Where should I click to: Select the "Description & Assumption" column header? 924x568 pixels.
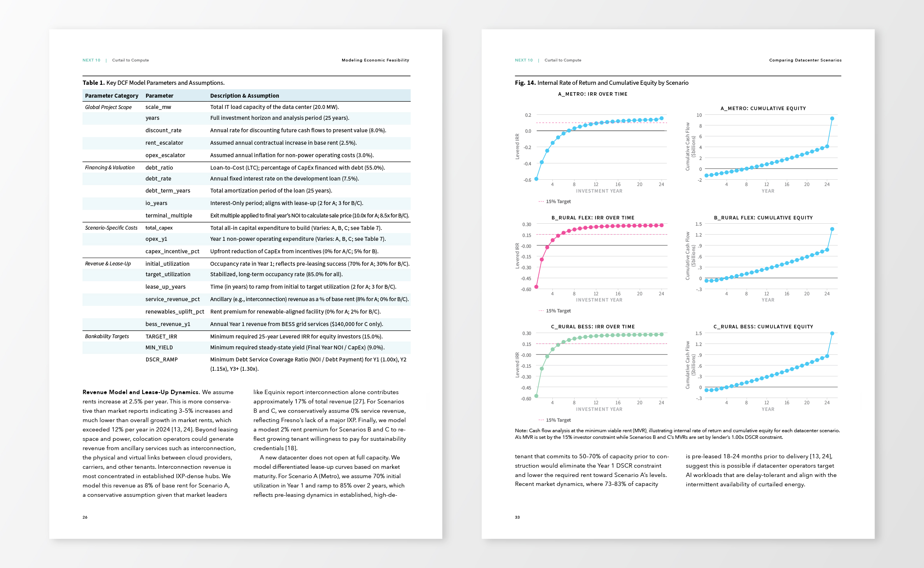[245, 96]
